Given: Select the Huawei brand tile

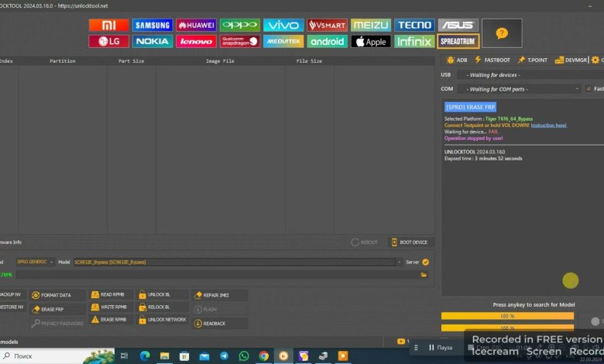Looking at the screenshot, I should (196, 25).
